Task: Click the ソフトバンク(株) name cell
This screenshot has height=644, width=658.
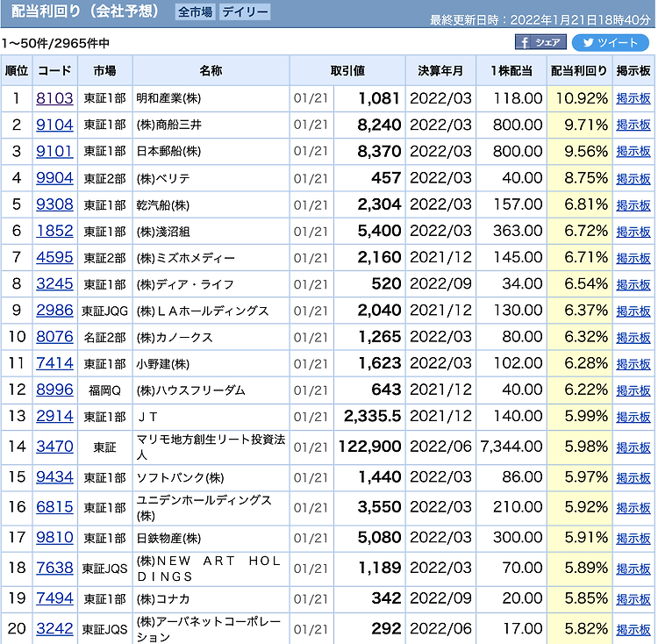Action: click(211, 477)
